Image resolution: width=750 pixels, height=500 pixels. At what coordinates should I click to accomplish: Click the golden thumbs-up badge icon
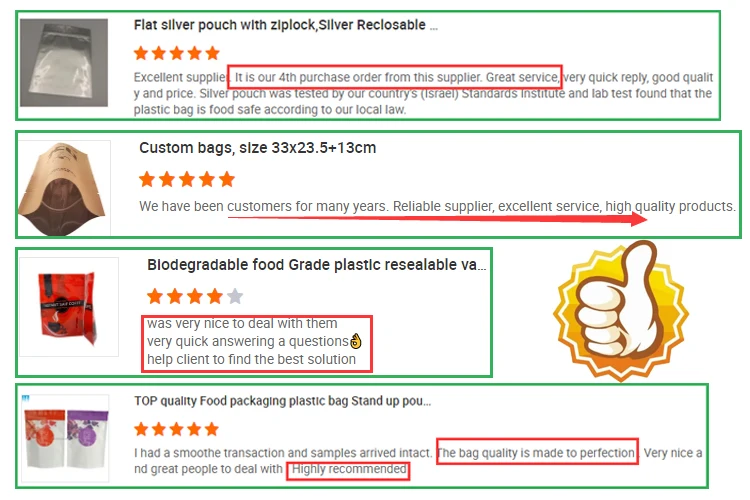click(x=621, y=311)
